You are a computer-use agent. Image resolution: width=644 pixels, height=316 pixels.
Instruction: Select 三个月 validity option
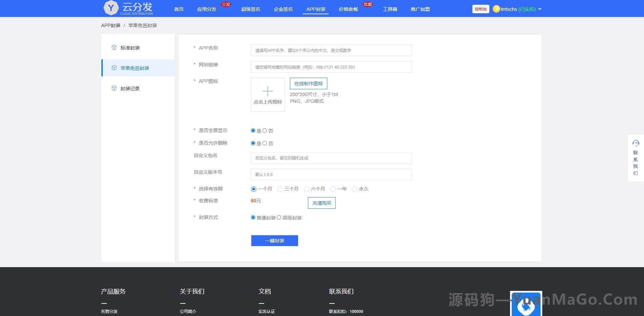(x=280, y=189)
